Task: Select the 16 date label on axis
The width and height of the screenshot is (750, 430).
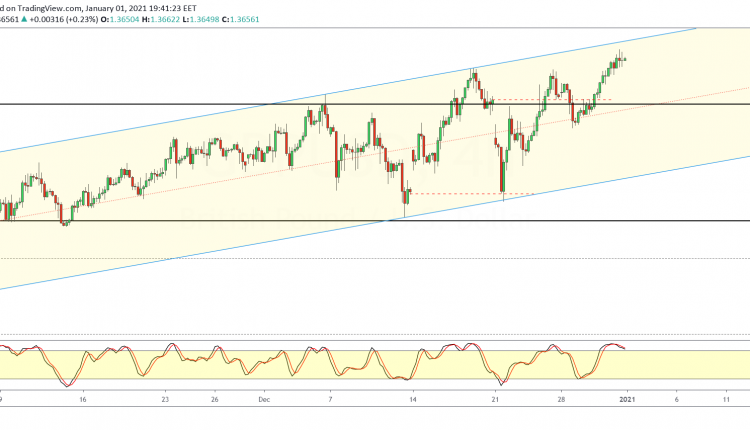Action: click(83, 399)
